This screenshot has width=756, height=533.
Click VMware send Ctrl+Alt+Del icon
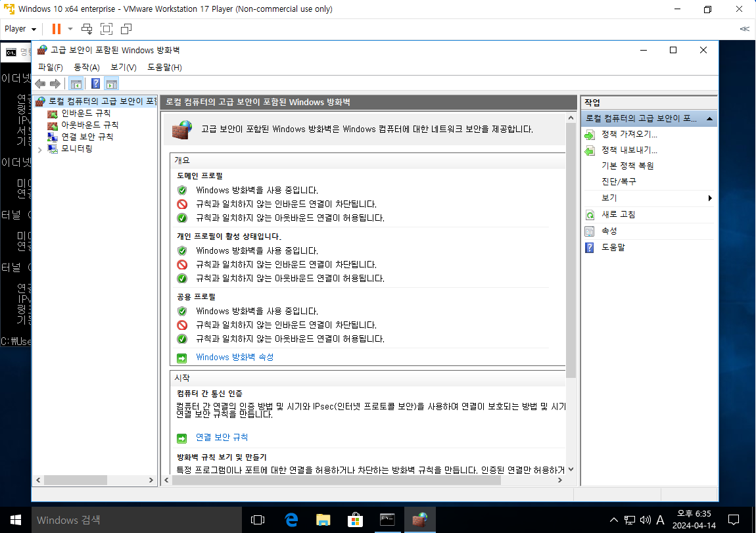tap(87, 29)
